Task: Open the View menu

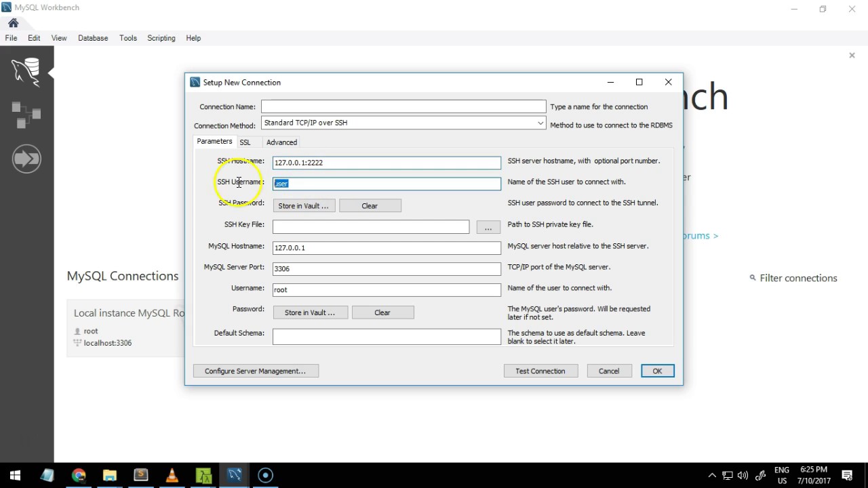Action: coord(59,38)
